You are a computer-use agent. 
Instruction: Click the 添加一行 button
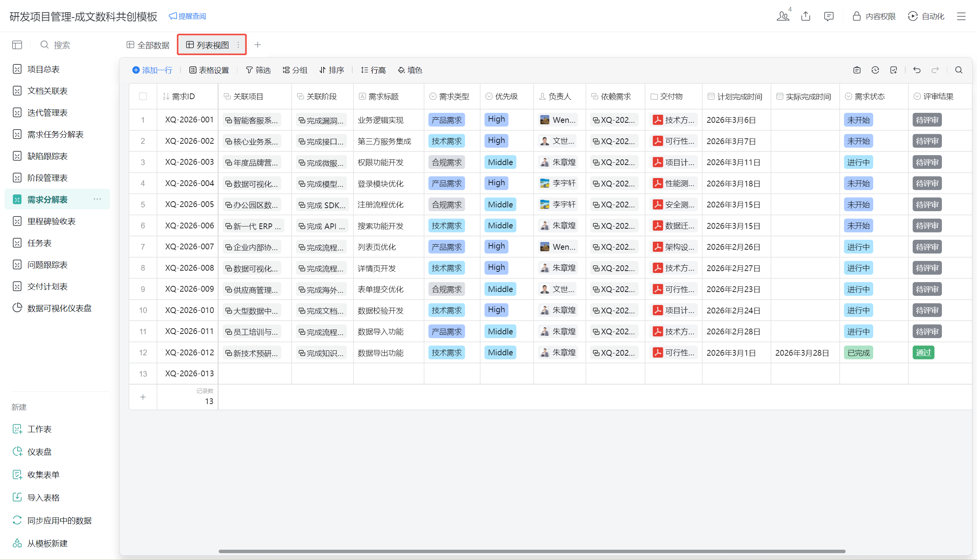152,70
